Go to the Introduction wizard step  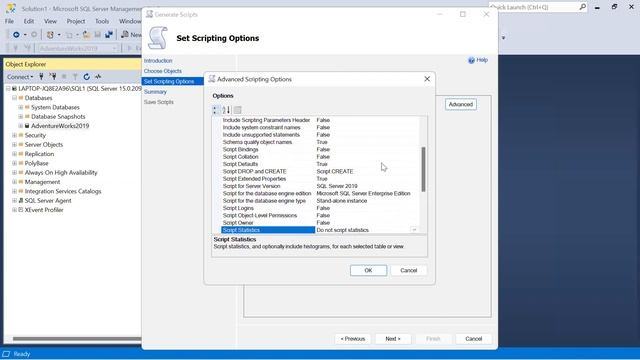coord(158,60)
